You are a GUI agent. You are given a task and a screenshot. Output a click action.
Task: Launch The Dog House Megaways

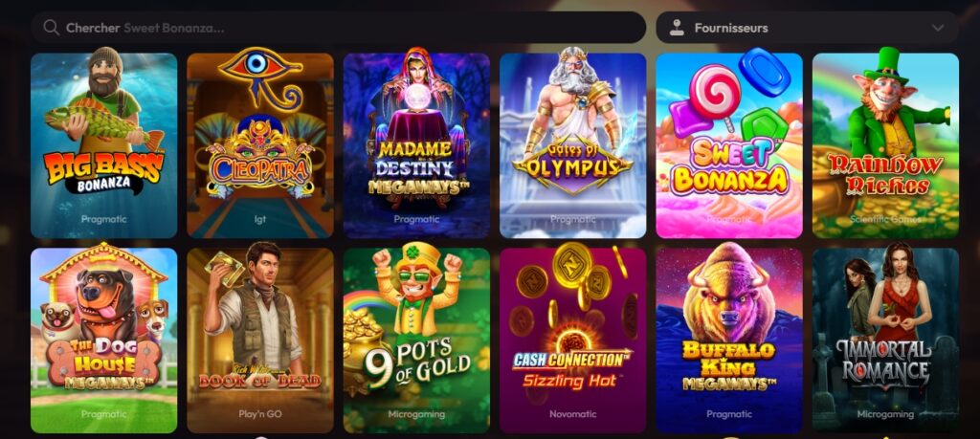click(103, 340)
